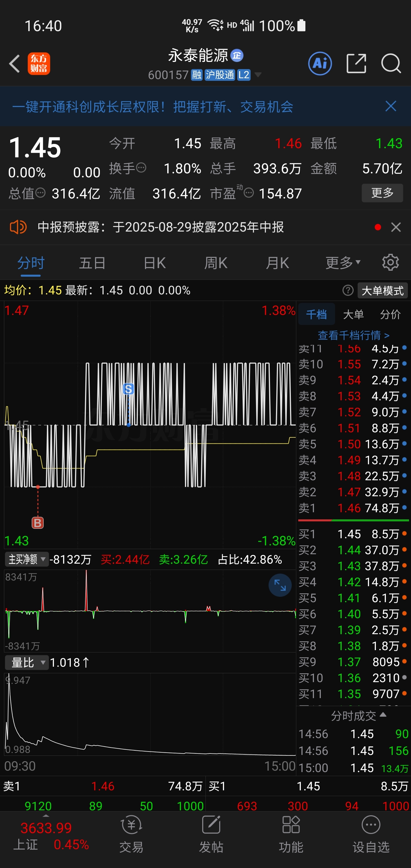Open 交易 in bottom bar
Viewport: 411px width, 868px height.
[131, 834]
